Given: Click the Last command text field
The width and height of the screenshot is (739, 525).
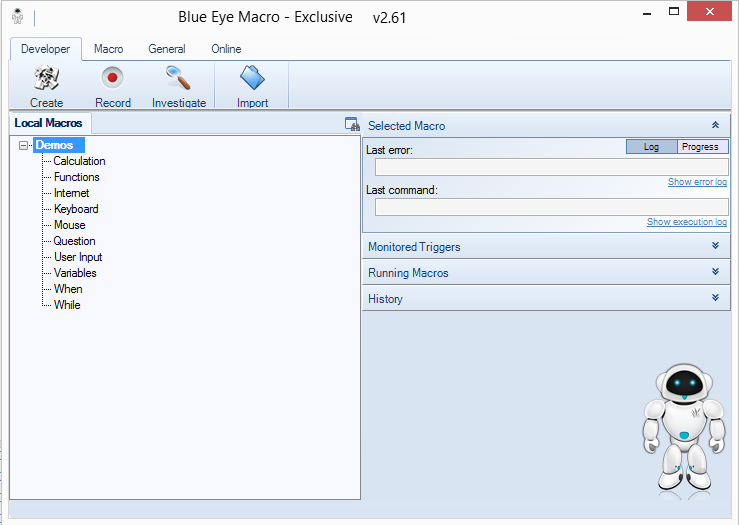Looking at the screenshot, I should click(x=551, y=207).
